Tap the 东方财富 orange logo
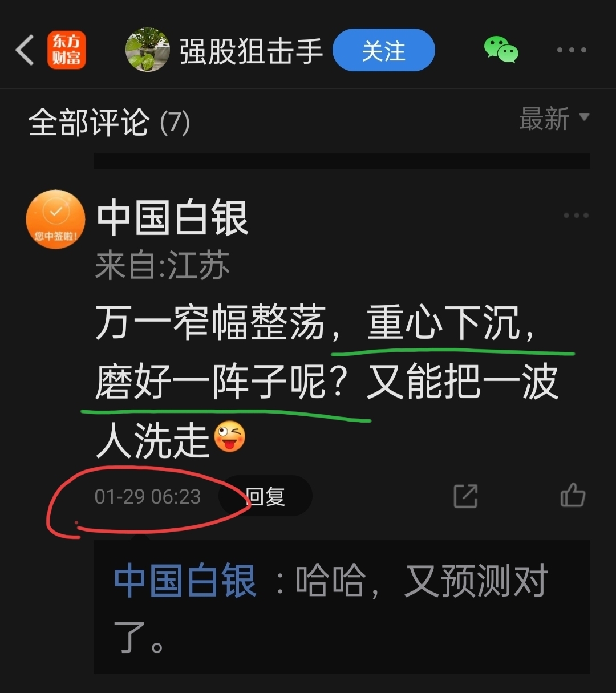The width and height of the screenshot is (616, 693). pos(67,50)
